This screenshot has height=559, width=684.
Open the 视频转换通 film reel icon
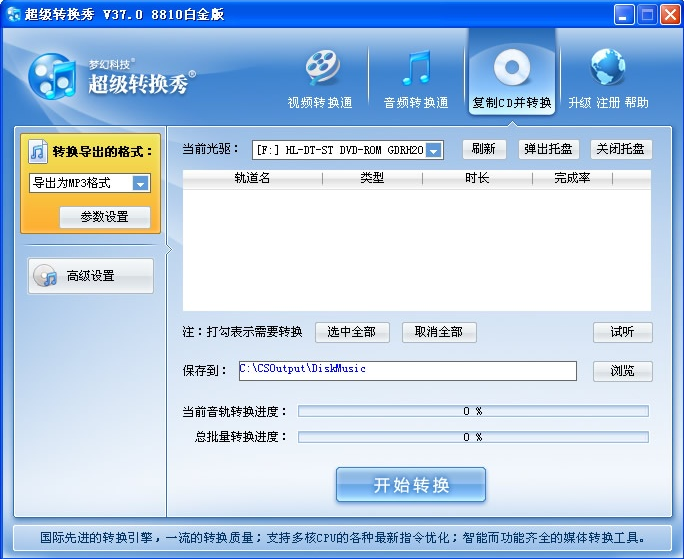(x=322, y=68)
